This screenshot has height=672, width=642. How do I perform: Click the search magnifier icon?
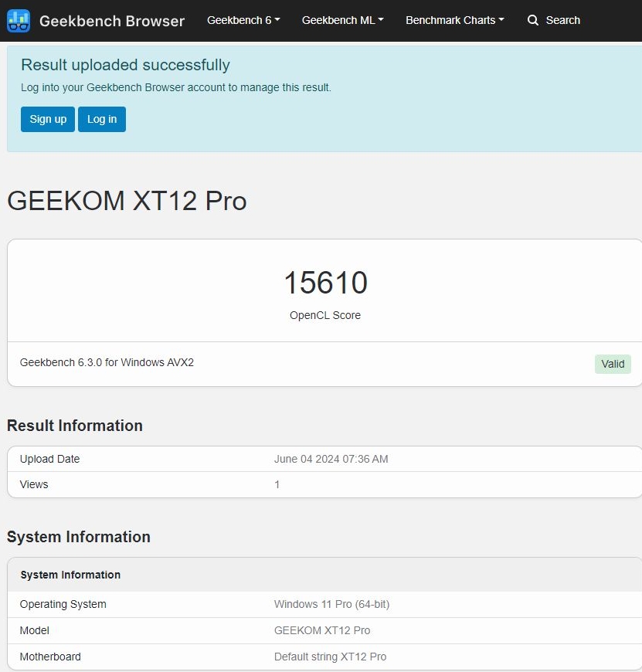pyautogui.click(x=533, y=20)
